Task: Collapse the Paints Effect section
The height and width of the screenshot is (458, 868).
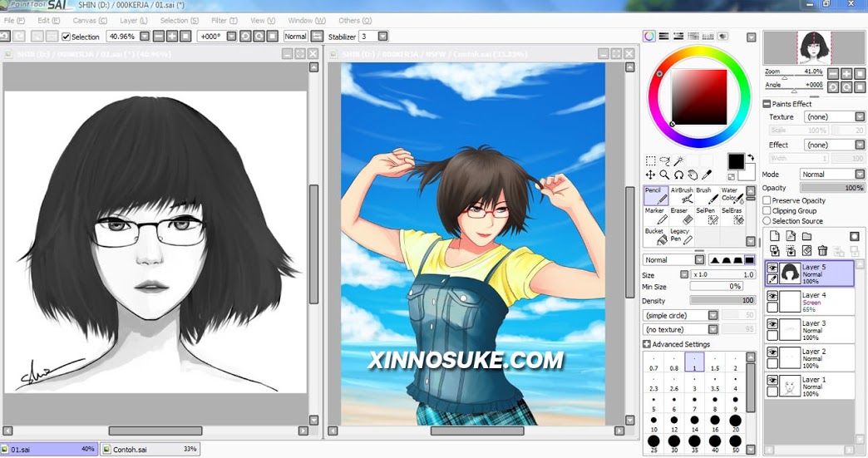Action: (767, 104)
